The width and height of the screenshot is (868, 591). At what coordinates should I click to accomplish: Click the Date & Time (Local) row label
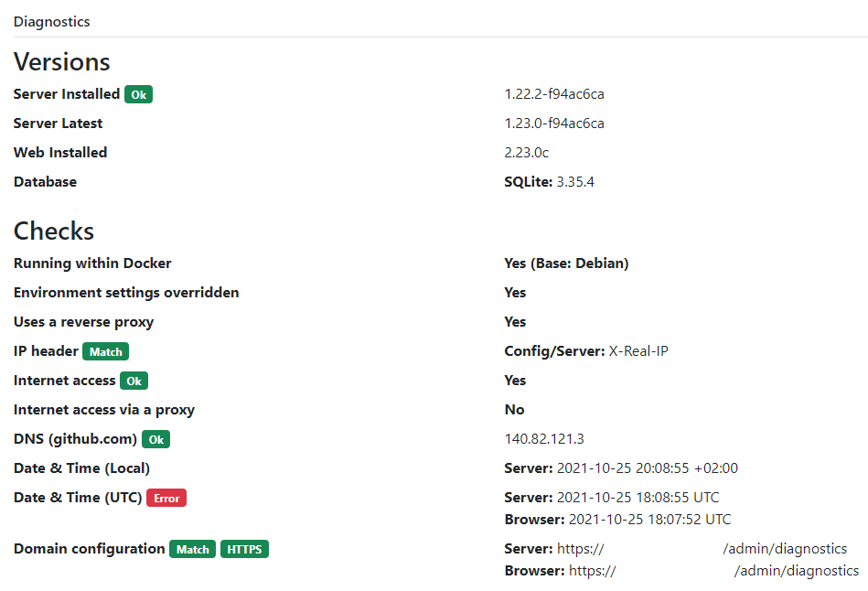[80, 467]
